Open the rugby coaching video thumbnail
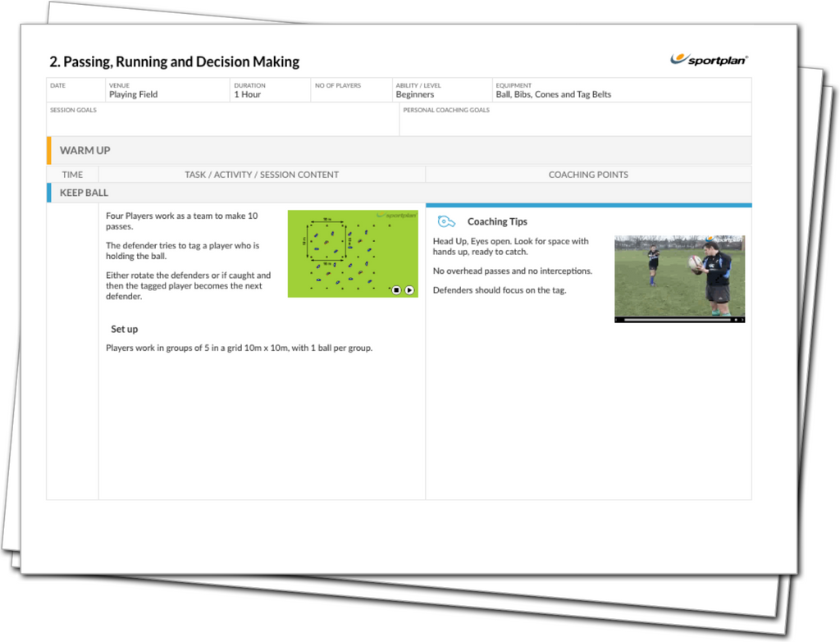 tap(679, 279)
